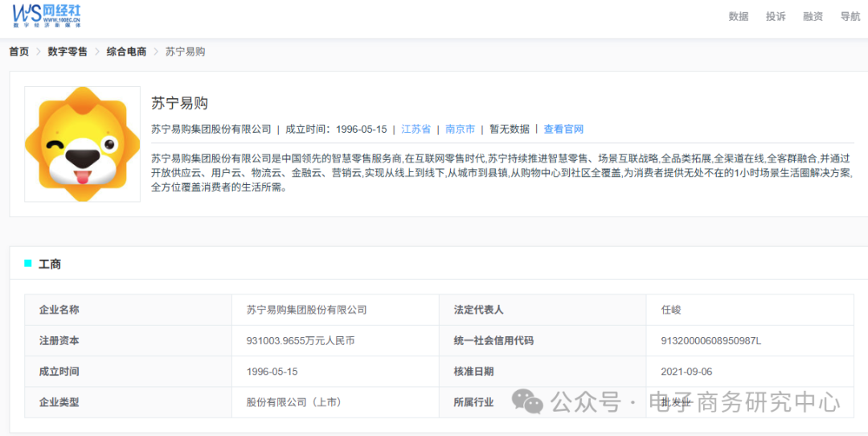The image size is (868, 436).
Task: Click the 统一社会信用代码 table label
Action: coord(493,341)
